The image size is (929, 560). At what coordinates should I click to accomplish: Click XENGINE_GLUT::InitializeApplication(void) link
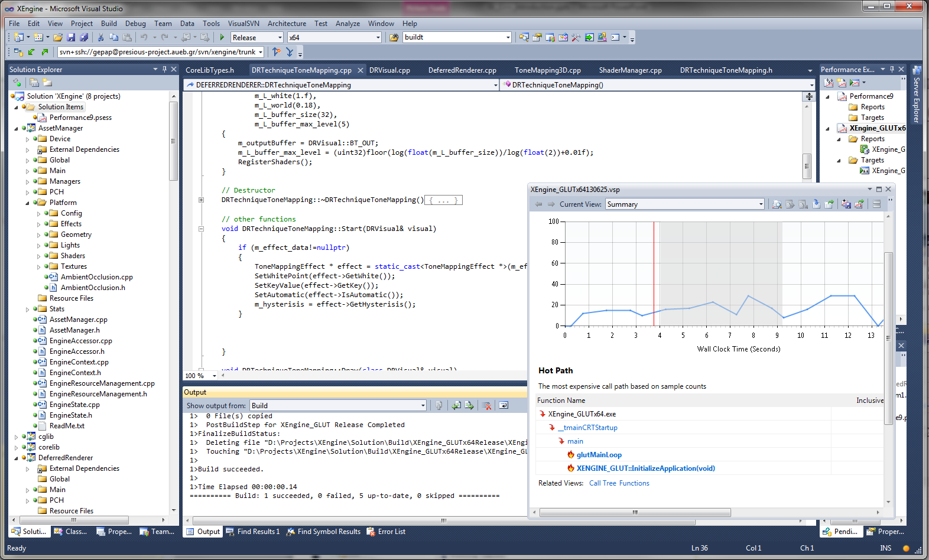click(x=646, y=468)
